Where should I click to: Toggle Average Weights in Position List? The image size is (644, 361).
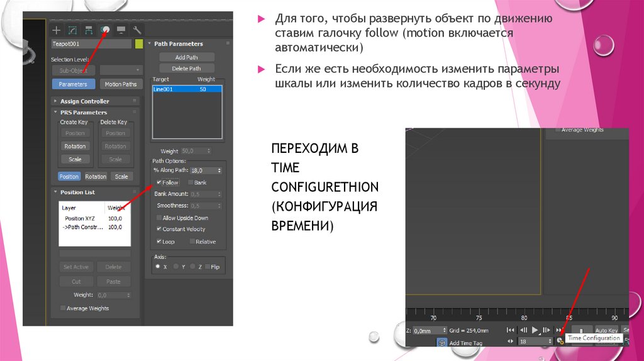[x=63, y=308]
